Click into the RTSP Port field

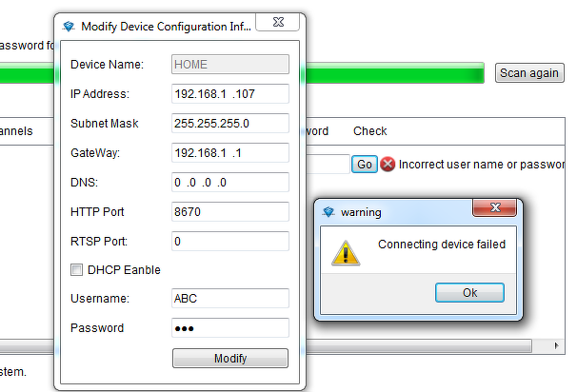coord(229,242)
